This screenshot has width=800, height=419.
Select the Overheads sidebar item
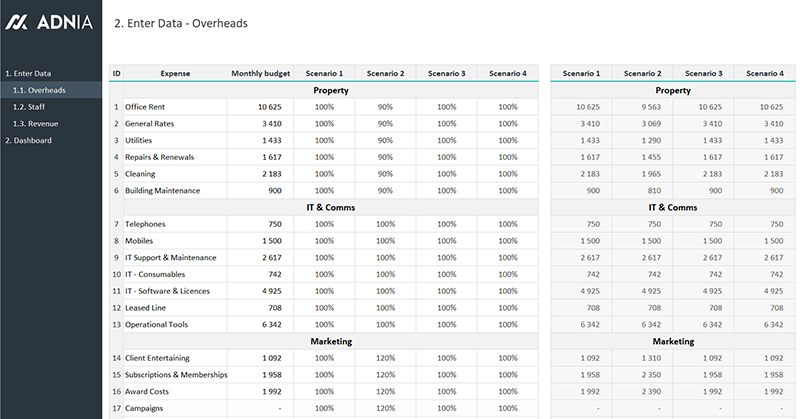point(40,90)
